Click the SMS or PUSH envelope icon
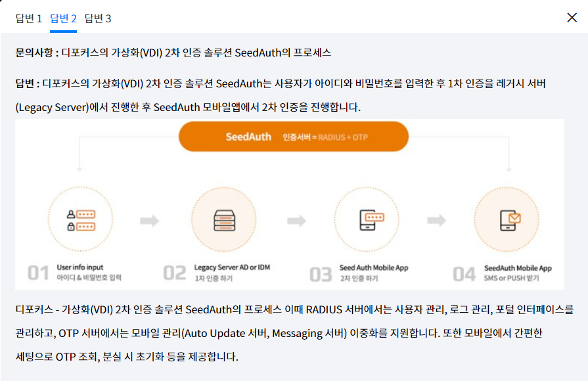Screen dimensions: 588x381 pyautogui.click(x=510, y=220)
